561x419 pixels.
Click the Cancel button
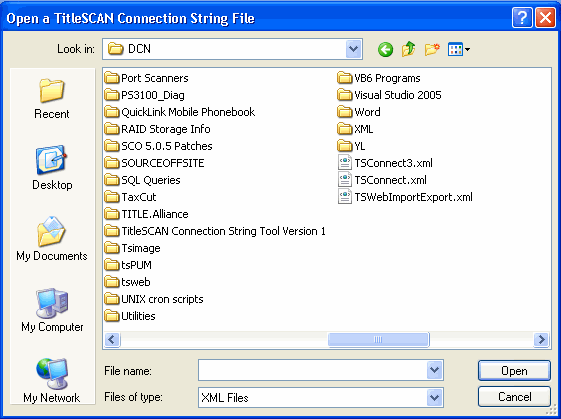point(514,397)
